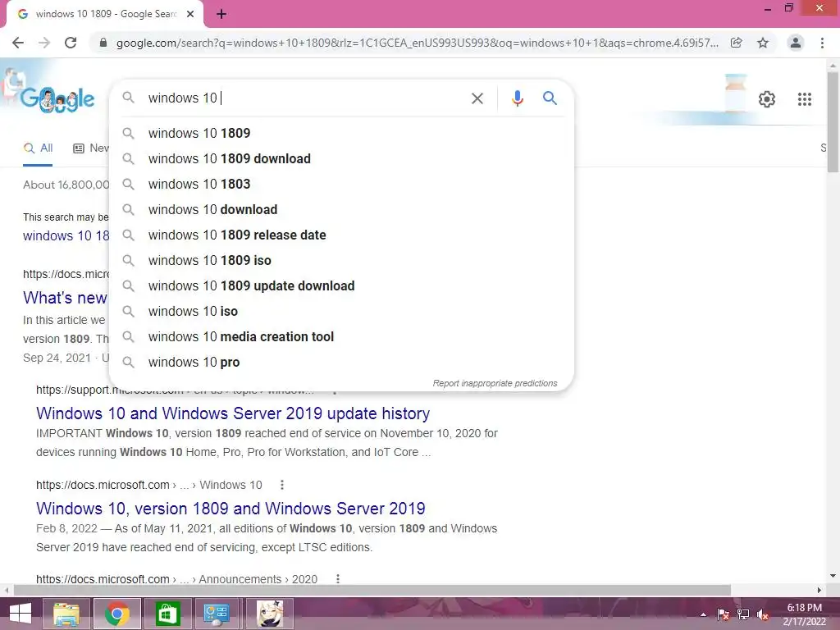Click the network tray icon
The image size is (840, 630).
(743, 614)
